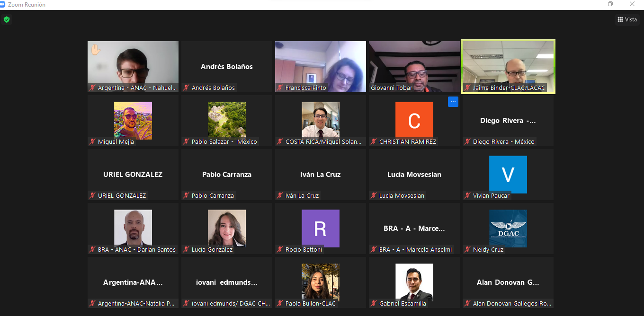The height and width of the screenshot is (316, 644).
Task: Click the blue V avatar of Vivian Paucar
Action: pos(508,174)
